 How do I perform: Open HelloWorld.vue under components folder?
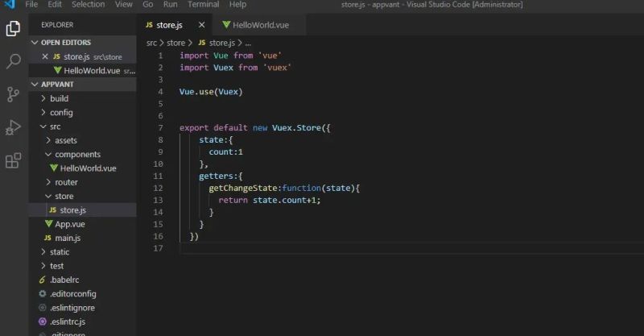82,168
